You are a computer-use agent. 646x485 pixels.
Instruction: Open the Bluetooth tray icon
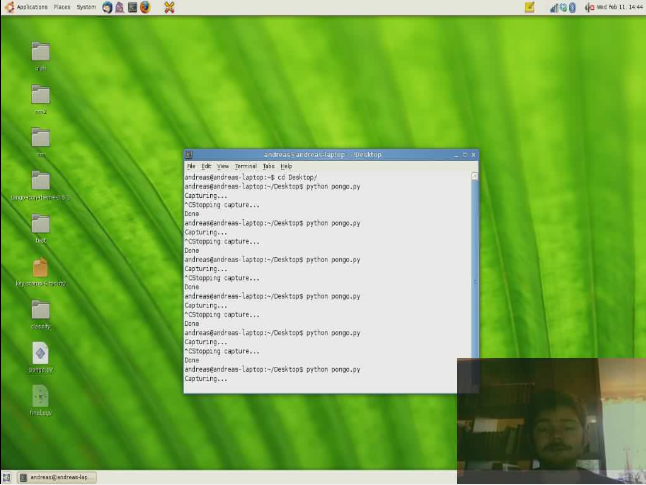tap(573, 7)
